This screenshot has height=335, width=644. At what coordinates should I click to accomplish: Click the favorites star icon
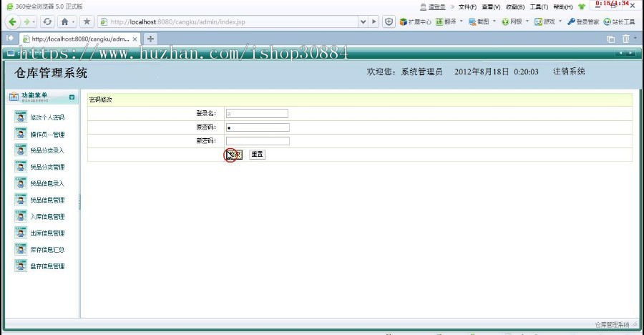click(x=87, y=21)
